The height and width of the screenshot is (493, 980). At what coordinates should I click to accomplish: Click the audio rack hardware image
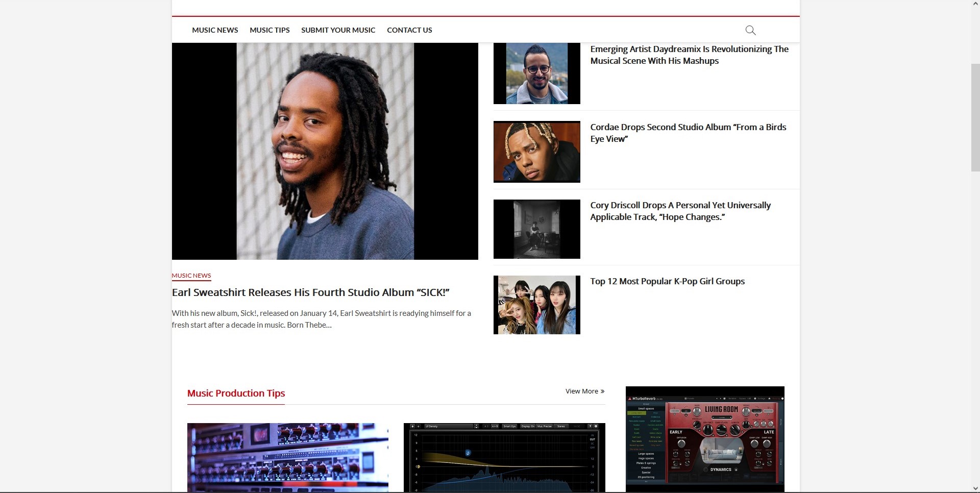[x=287, y=458]
